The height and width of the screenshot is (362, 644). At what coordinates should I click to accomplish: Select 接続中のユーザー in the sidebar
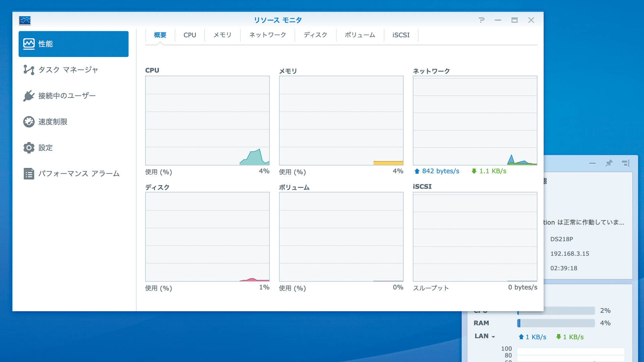(x=73, y=96)
